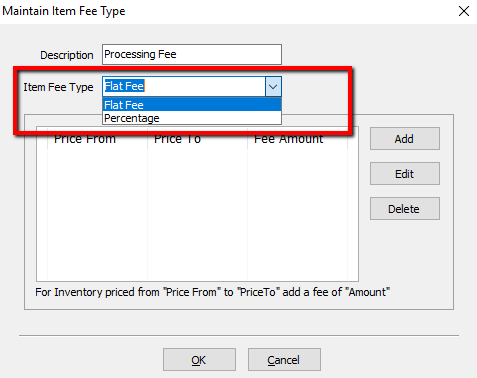Select Flat Fee in the dropdown list
Viewport: 477px width, 378px height.
(192, 105)
